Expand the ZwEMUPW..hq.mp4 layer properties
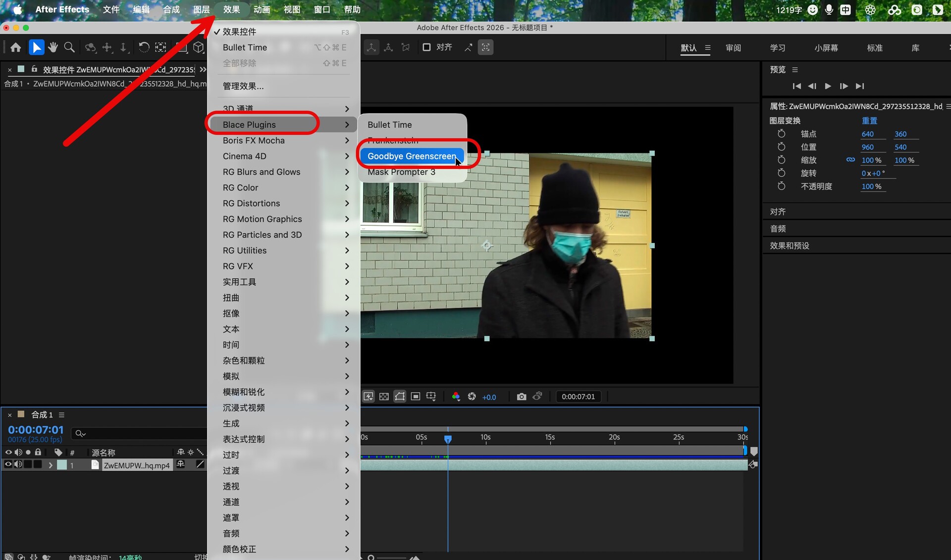The image size is (951, 560). [51, 465]
